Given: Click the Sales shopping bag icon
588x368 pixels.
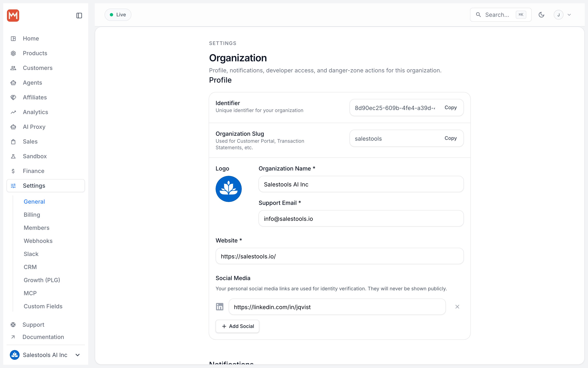Looking at the screenshot, I should [x=13, y=142].
